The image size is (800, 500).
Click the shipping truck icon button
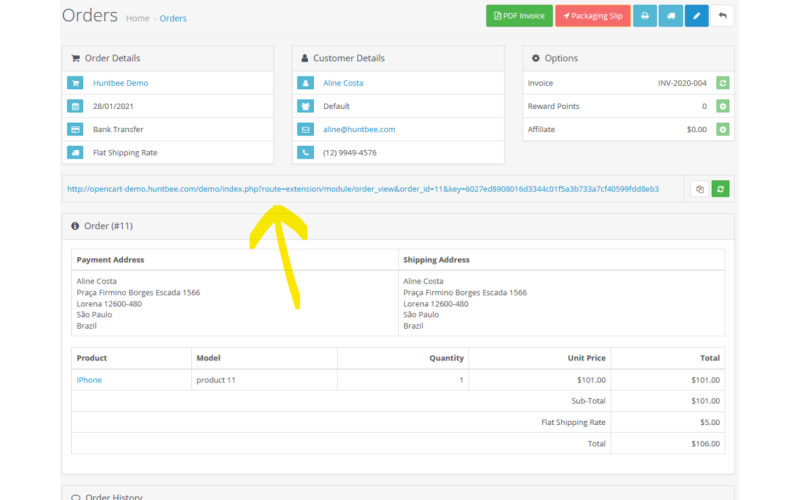click(671, 16)
